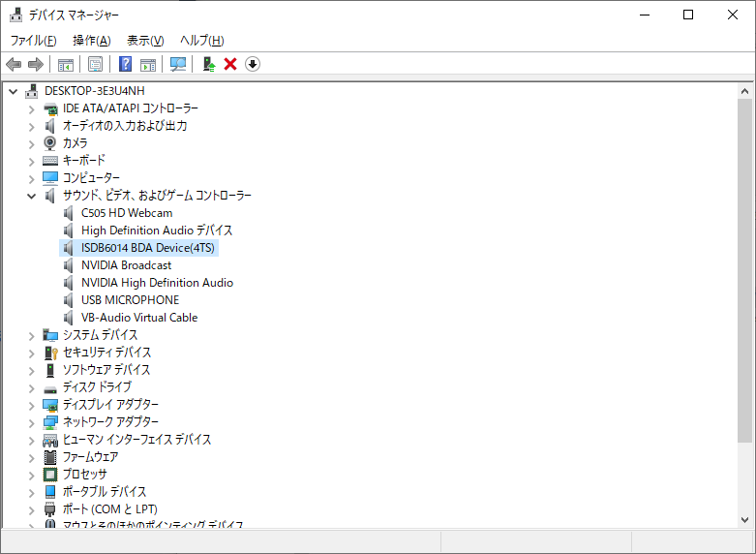Minimize the デバイス マネージャー window
The height and width of the screenshot is (554, 756).
645,15
